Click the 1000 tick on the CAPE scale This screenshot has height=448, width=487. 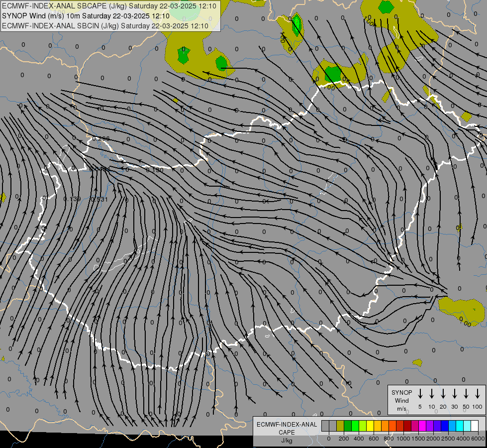[x=403, y=439]
